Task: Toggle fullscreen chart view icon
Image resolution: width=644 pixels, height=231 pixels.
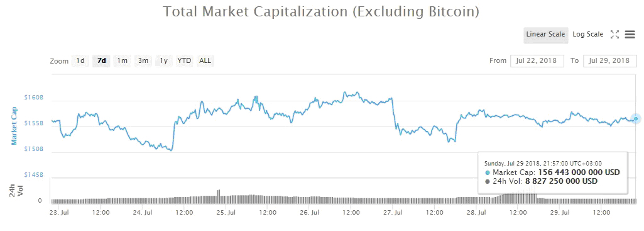Action: 614,35
